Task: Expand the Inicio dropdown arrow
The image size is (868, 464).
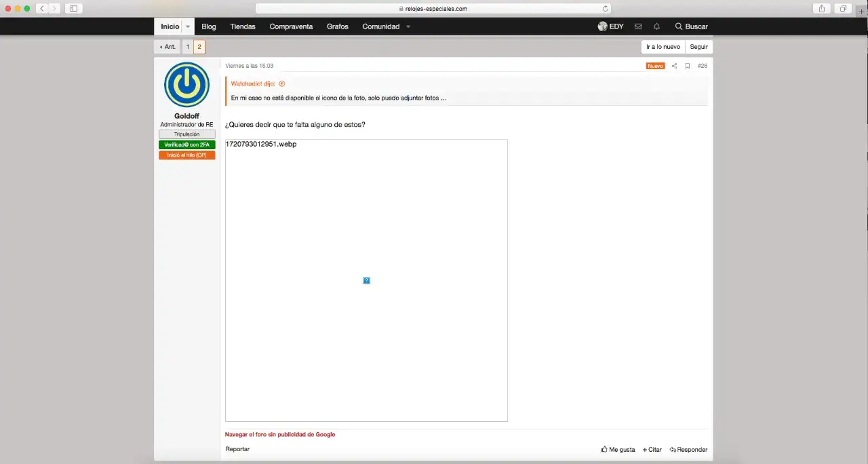Action: coord(188,26)
